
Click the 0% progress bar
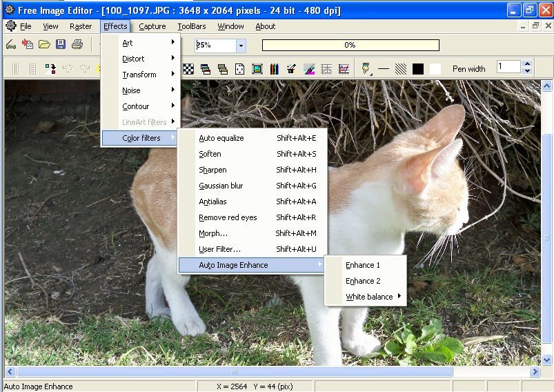(x=350, y=46)
